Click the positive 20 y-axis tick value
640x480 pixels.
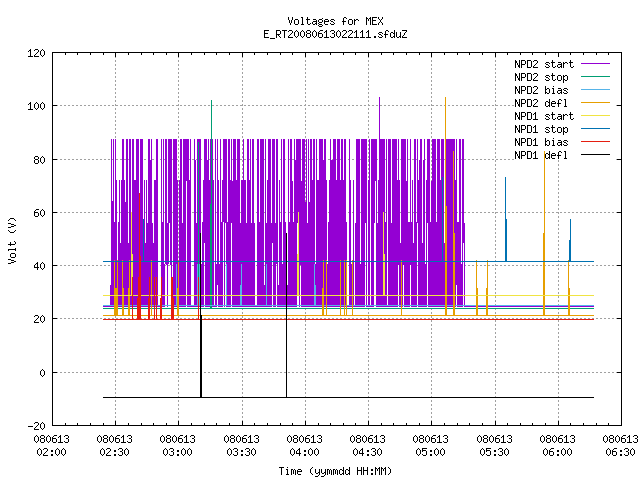point(39,319)
